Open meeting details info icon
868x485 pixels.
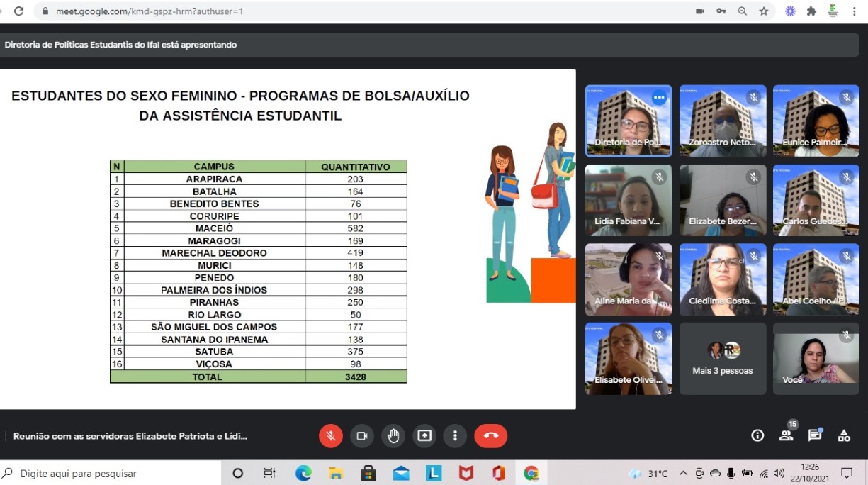(x=757, y=435)
